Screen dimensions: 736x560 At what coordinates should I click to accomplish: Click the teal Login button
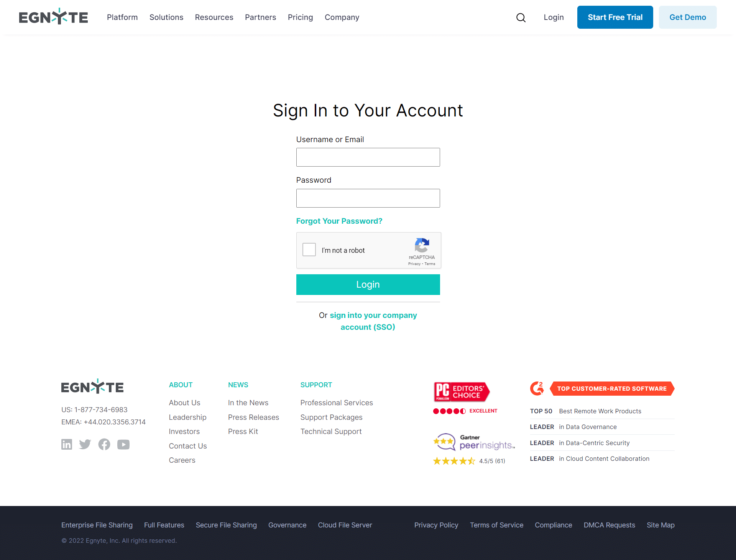pyautogui.click(x=368, y=285)
